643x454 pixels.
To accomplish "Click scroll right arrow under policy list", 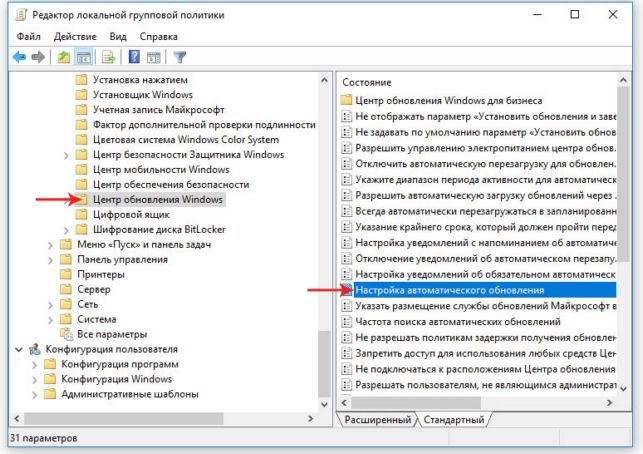I will 609,403.
